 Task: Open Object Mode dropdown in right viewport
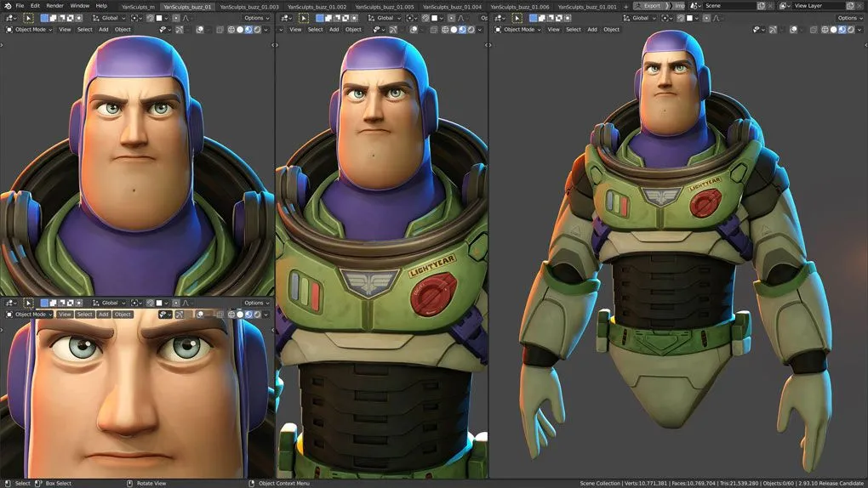[518, 29]
